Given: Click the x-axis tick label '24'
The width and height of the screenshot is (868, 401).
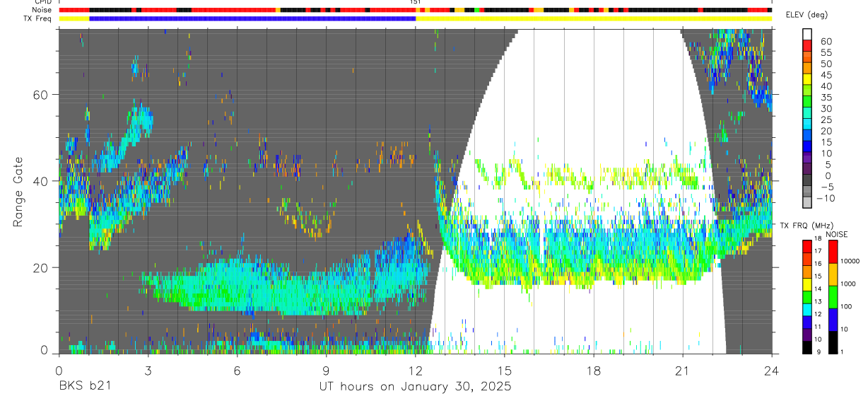Looking at the screenshot, I should pos(772,370).
